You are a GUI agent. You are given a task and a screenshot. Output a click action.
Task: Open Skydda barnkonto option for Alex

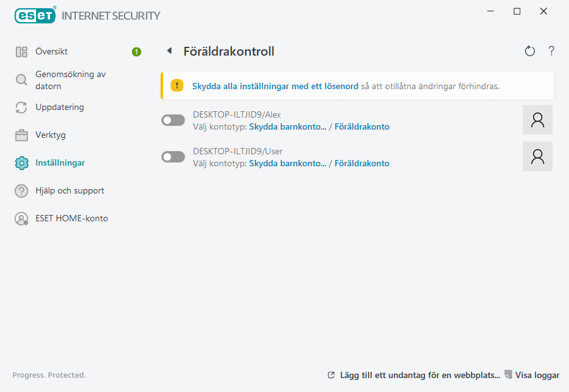tap(288, 126)
